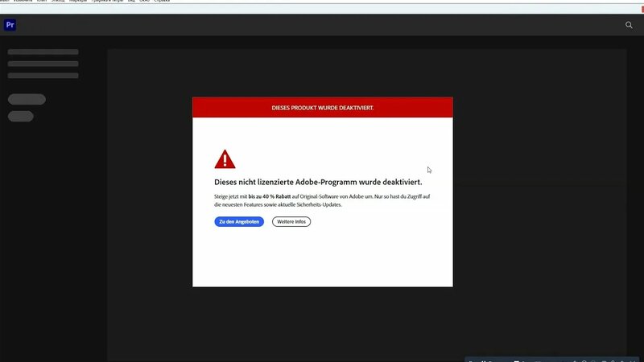Click the Premiere Pro 'Pr' logo
The height and width of the screenshot is (362, 644).
(x=10, y=25)
